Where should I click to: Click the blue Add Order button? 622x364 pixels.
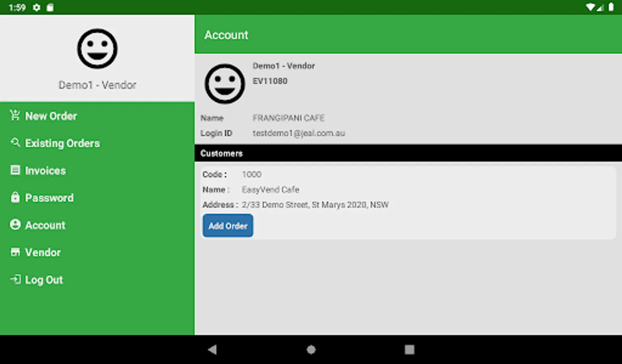pos(228,226)
